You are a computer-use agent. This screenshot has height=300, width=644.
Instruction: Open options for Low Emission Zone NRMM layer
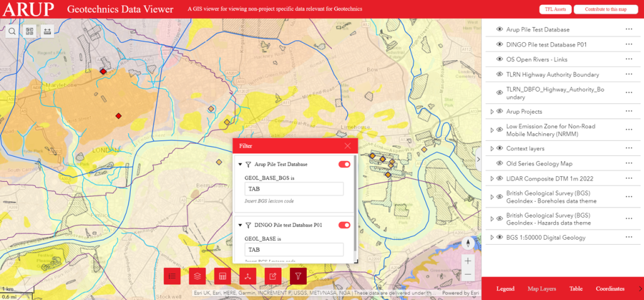click(629, 130)
